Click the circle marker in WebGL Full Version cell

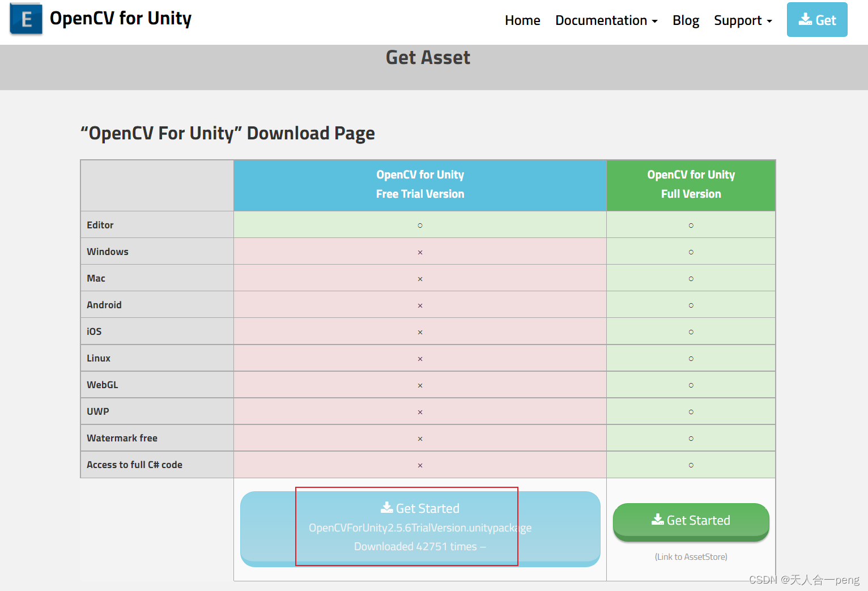pyautogui.click(x=691, y=385)
